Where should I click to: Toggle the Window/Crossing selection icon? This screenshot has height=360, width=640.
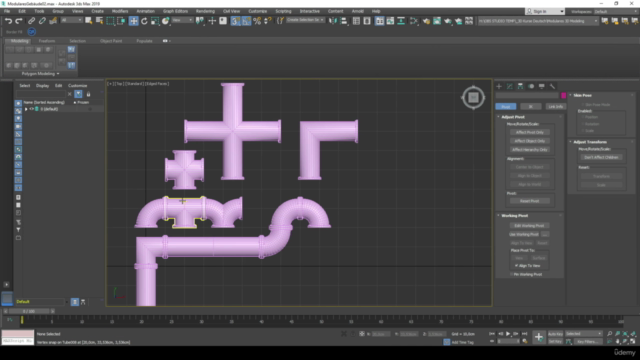pos(121,21)
